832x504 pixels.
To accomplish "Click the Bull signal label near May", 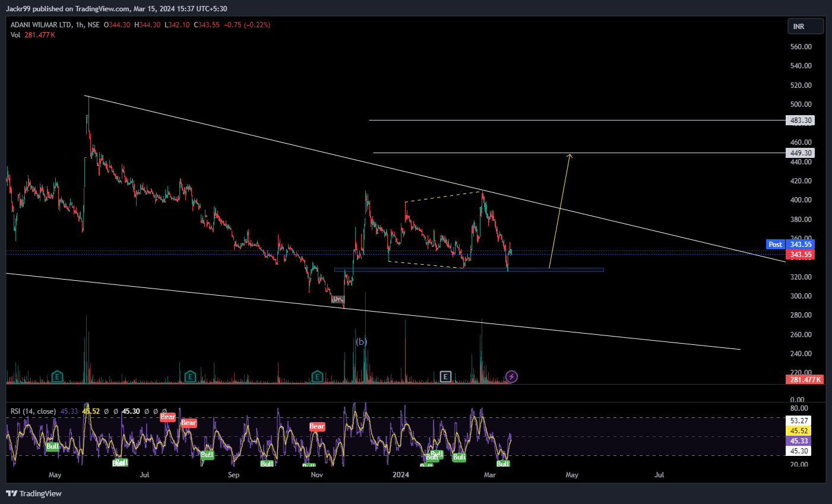I will pos(52,446).
